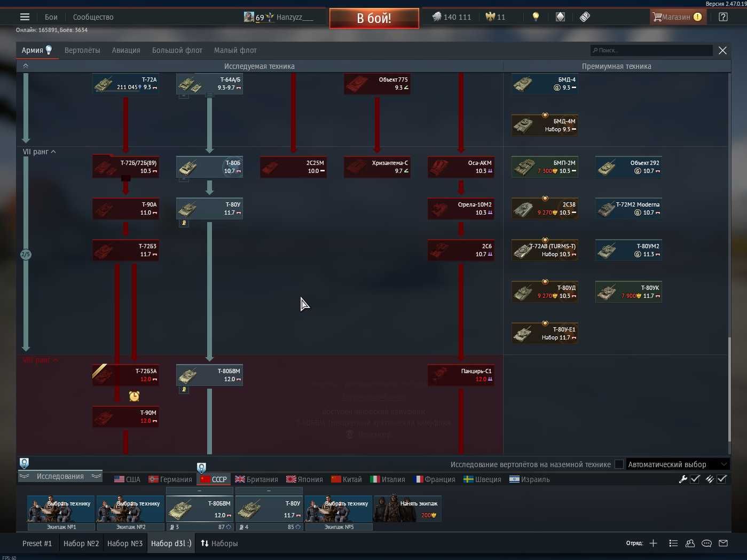The width and height of the screenshot is (747, 560).
Task: Select the Т-80У tank in research tree
Action: pos(209,209)
